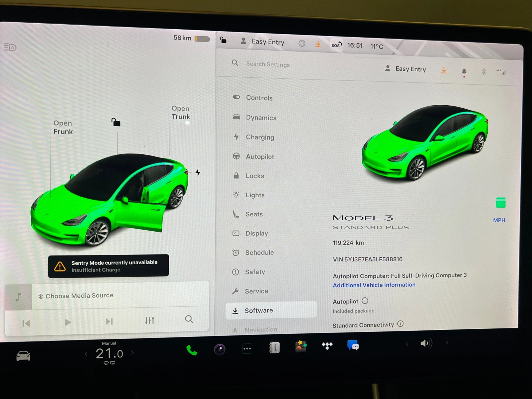The width and height of the screenshot is (532, 399).
Task: Tap the 58 km battery range indicator
Action: [x=191, y=38]
